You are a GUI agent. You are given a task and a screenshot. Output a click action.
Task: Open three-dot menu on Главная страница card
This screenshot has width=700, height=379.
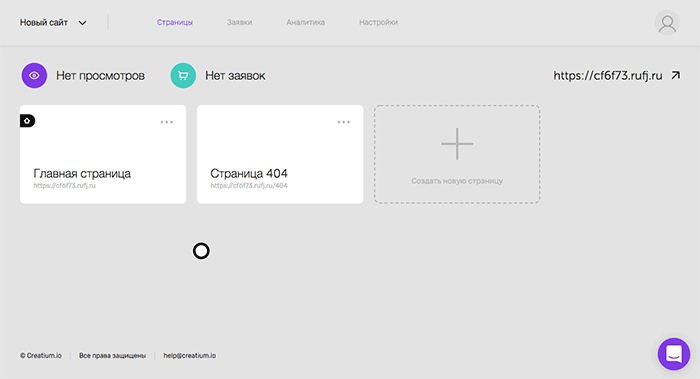coord(167,122)
